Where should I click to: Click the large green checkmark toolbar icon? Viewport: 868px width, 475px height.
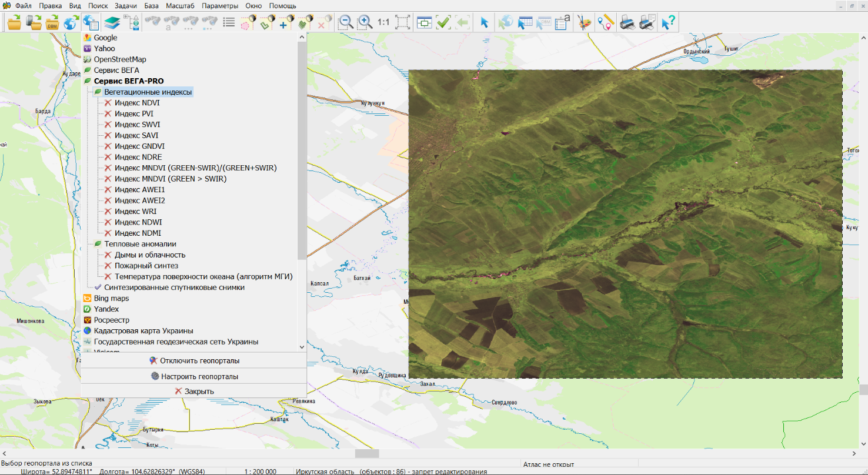point(443,22)
